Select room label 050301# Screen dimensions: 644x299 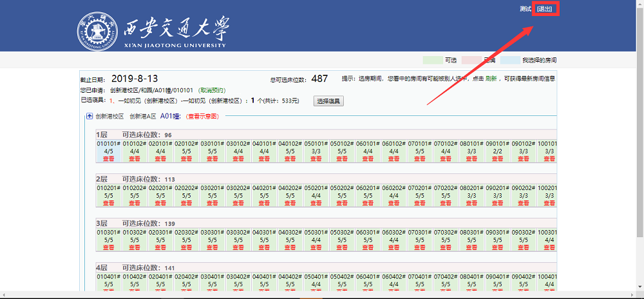(x=316, y=233)
